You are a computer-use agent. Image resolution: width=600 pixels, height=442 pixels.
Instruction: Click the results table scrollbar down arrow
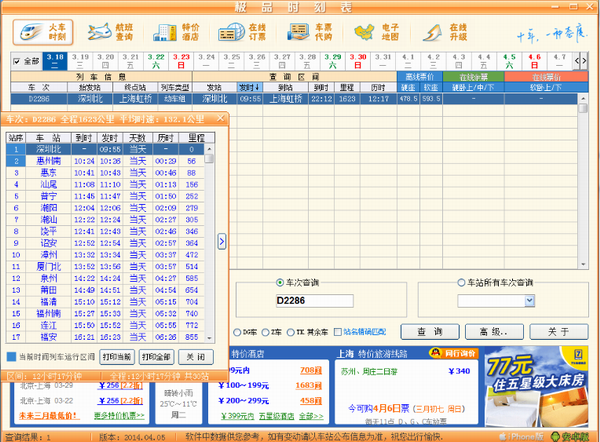[x=583, y=264]
